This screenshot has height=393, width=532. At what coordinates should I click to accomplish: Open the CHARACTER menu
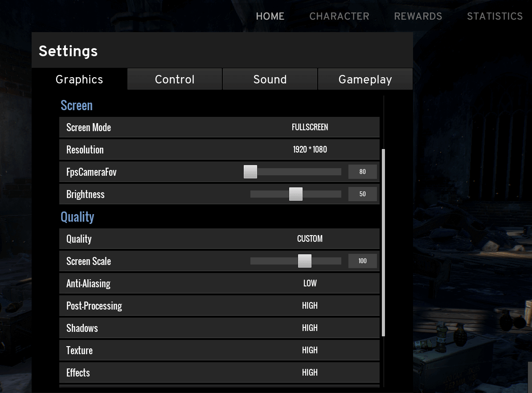(x=339, y=17)
